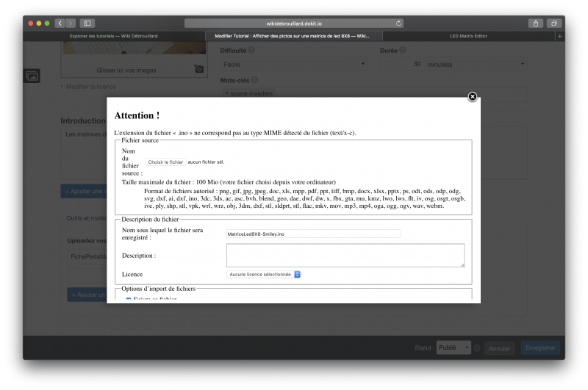The width and height of the screenshot is (588, 390).
Task: Open the Difficulté dropdown showing Facile
Action: (293, 65)
